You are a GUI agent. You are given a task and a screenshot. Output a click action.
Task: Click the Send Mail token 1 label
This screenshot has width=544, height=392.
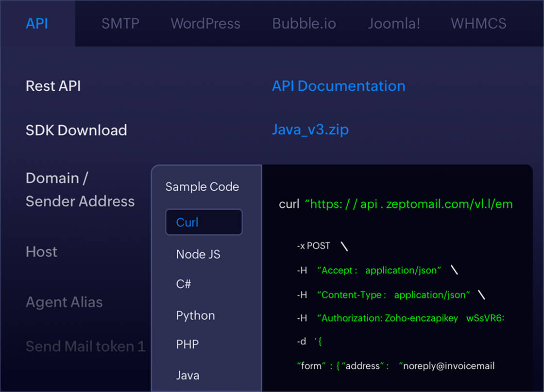[x=85, y=346]
